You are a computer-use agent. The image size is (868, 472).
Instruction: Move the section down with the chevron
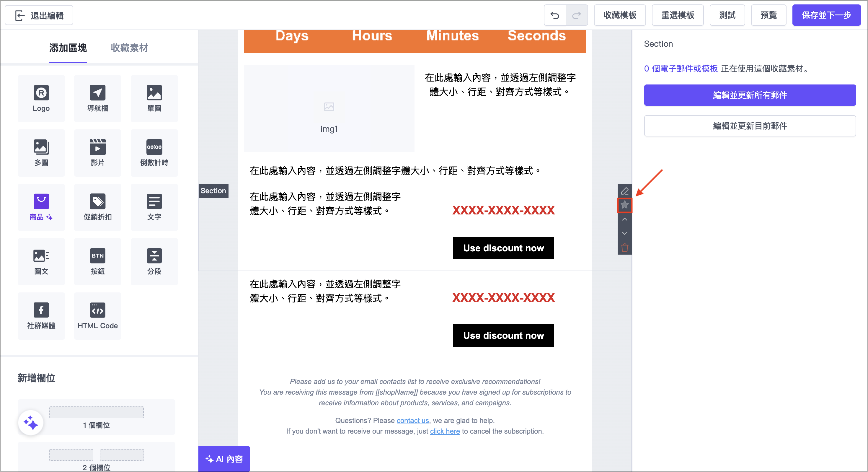coord(624,233)
